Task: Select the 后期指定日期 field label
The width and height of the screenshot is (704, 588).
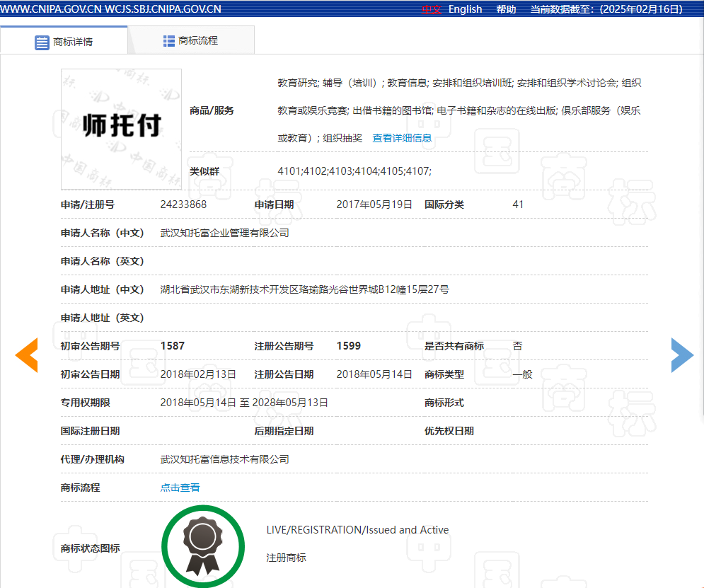Action: pyautogui.click(x=284, y=431)
